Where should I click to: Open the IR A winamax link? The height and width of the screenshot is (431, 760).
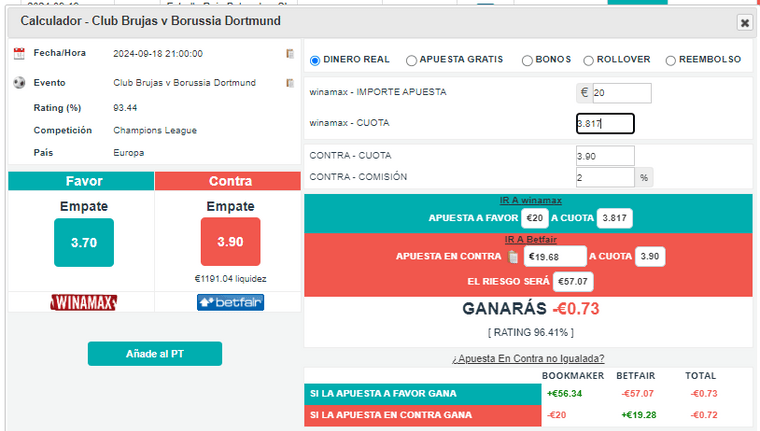[530, 200]
